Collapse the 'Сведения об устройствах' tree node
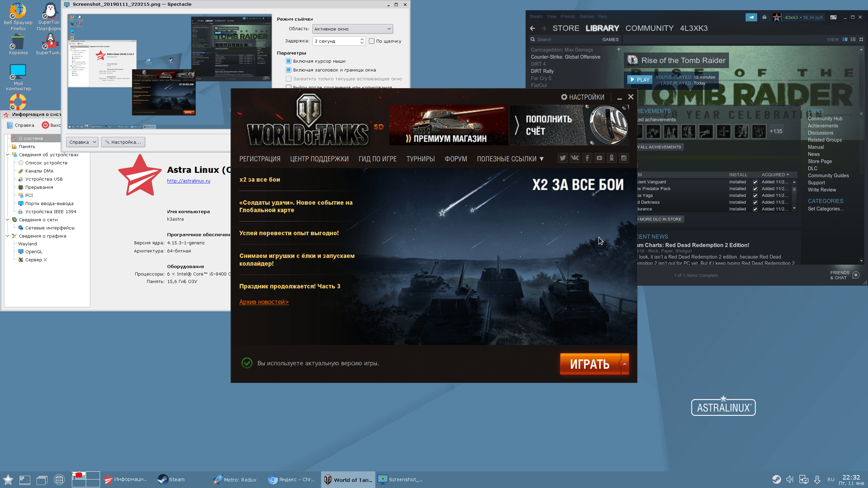The height and width of the screenshot is (488, 868). coord(7,155)
